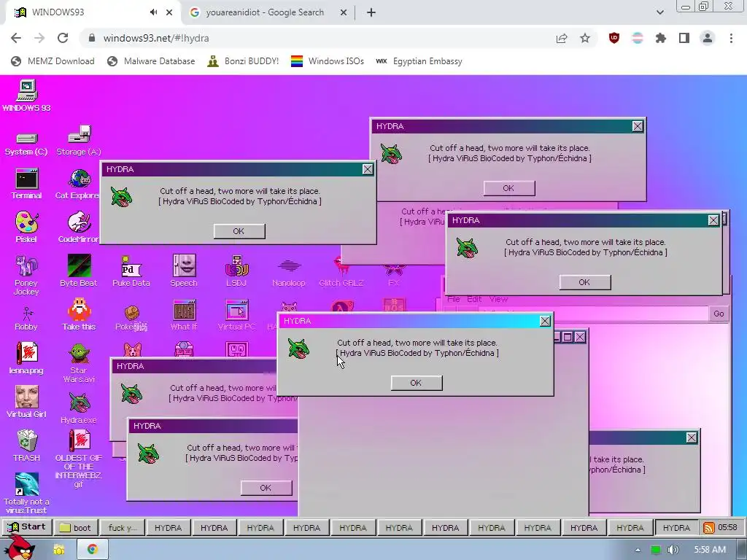This screenshot has height=560, width=747.
Task: Open the System (C:) drive icon
Action: click(x=26, y=144)
